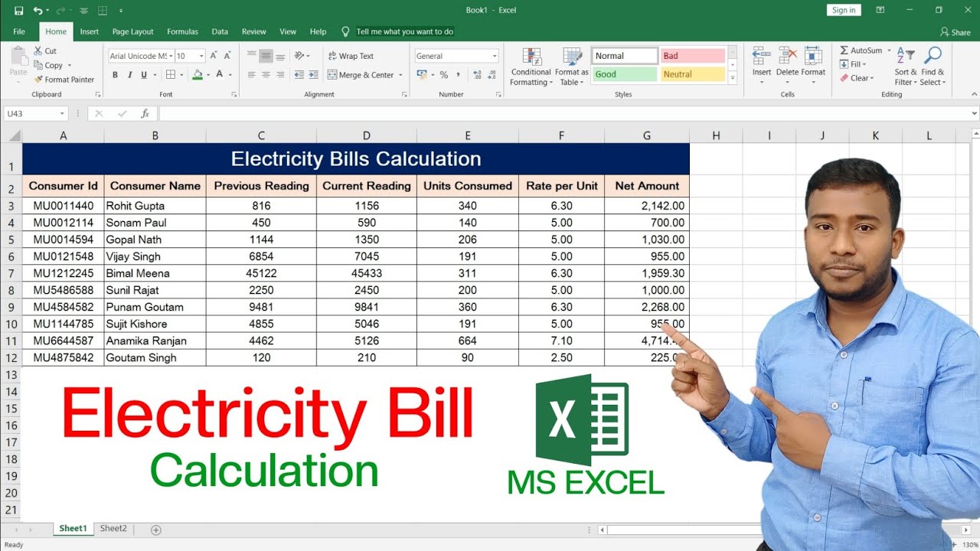
Task: Click the Cut scissors command
Action: point(45,51)
